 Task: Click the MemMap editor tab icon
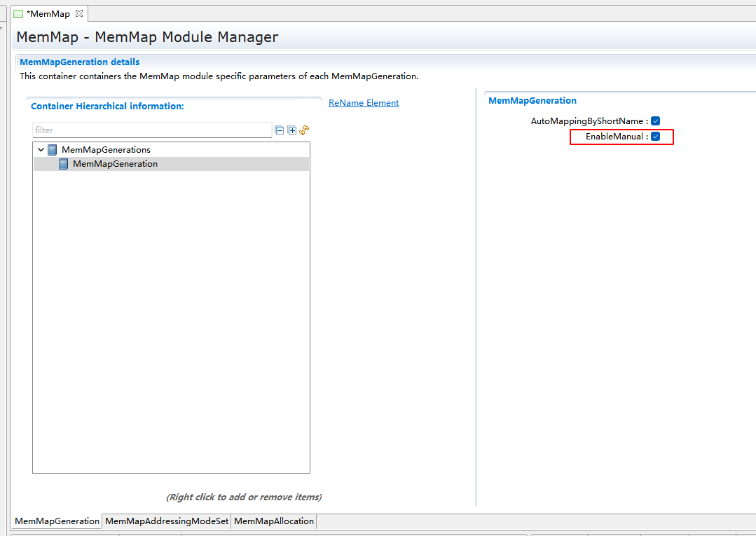[19, 14]
